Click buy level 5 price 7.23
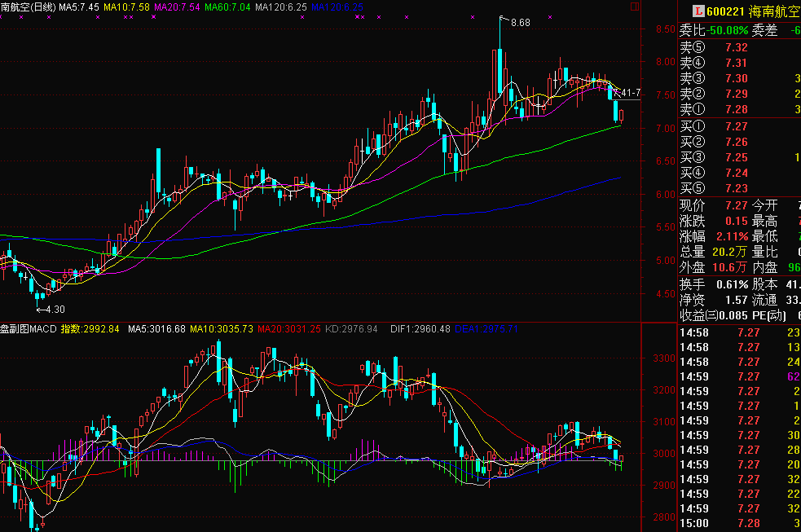 (736, 188)
